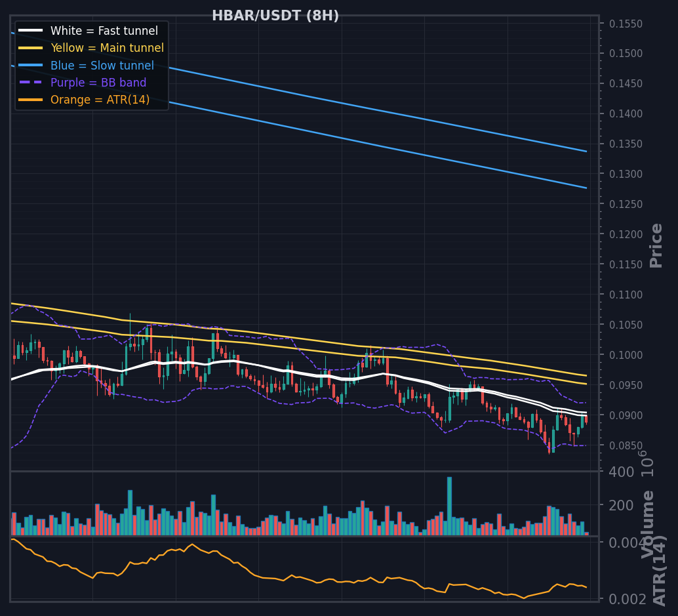The image size is (678, 616).
Task: Select the 'Orange = ATR(14)' legend label
Action: (100, 100)
